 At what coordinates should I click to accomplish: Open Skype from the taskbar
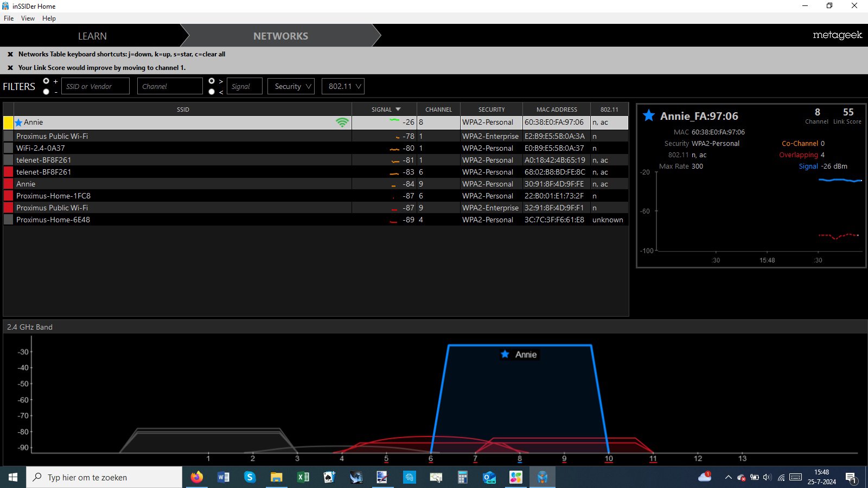pyautogui.click(x=250, y=477)
